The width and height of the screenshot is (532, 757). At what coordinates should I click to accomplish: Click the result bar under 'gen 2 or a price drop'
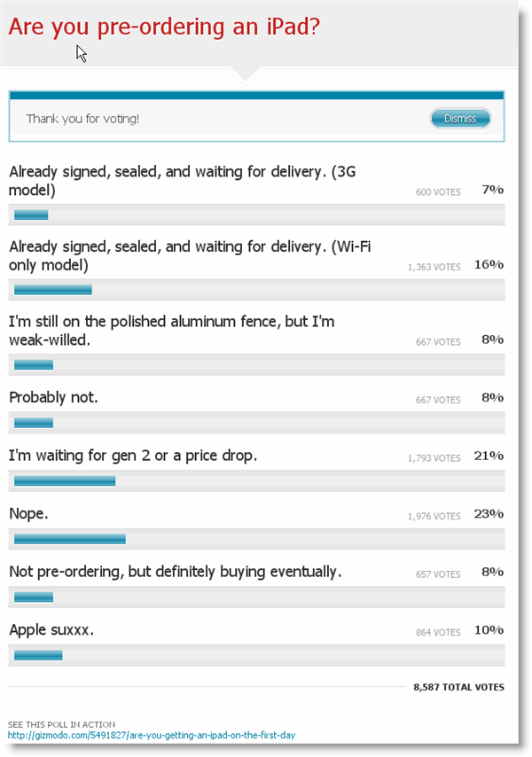(x=65, y=480)
